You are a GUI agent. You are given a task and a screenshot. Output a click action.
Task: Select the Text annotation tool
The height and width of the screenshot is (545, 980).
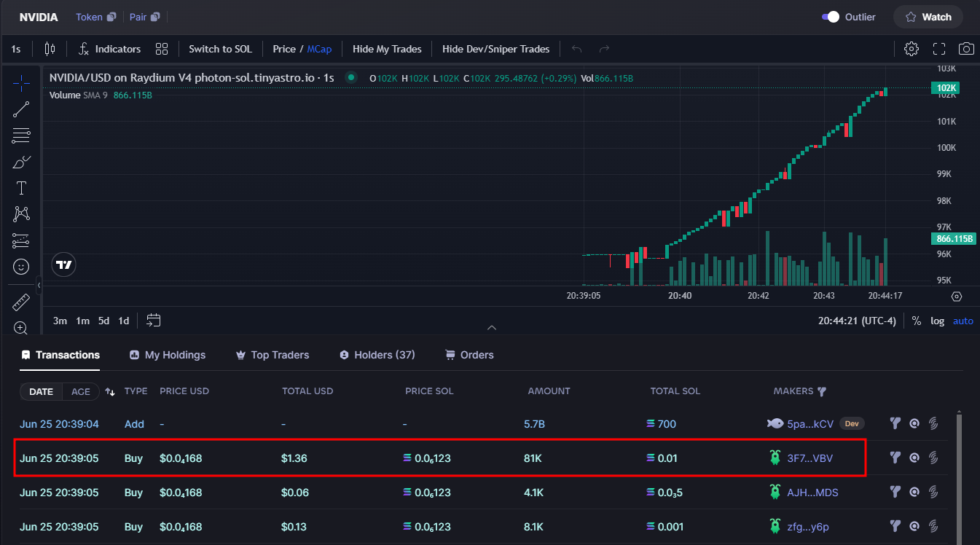point(21,187)
